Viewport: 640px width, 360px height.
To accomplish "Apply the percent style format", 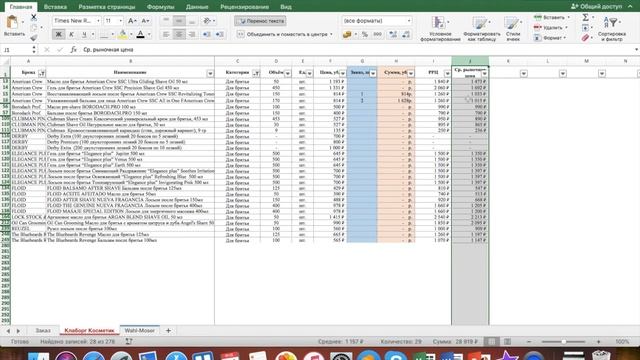I will [x=365, y=35].
